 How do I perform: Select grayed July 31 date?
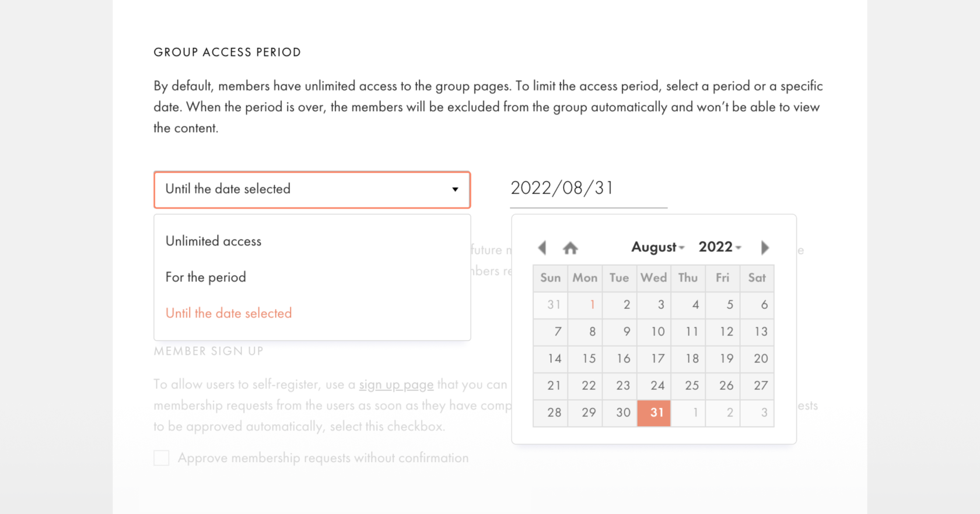(x=551, y=304)
